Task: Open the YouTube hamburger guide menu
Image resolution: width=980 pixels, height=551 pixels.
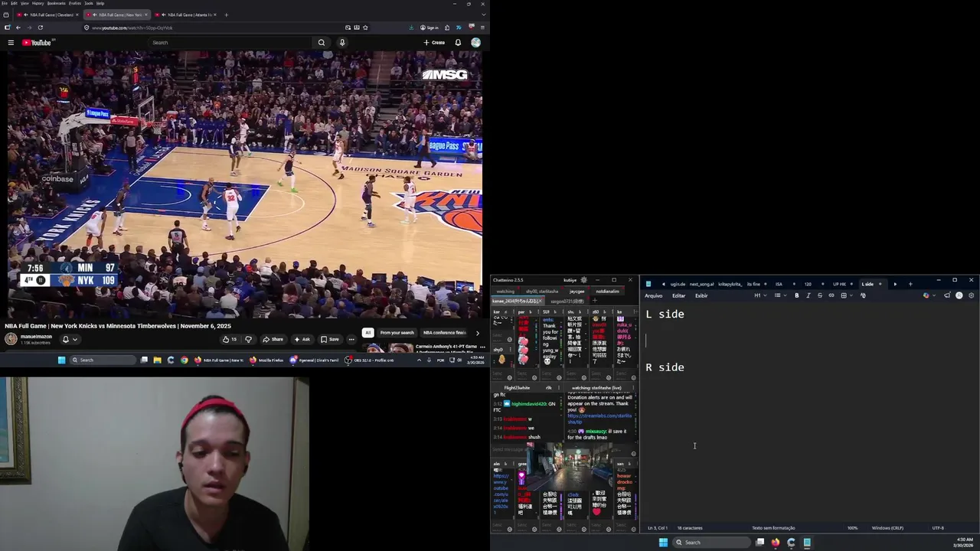Action: coord(11,43)
